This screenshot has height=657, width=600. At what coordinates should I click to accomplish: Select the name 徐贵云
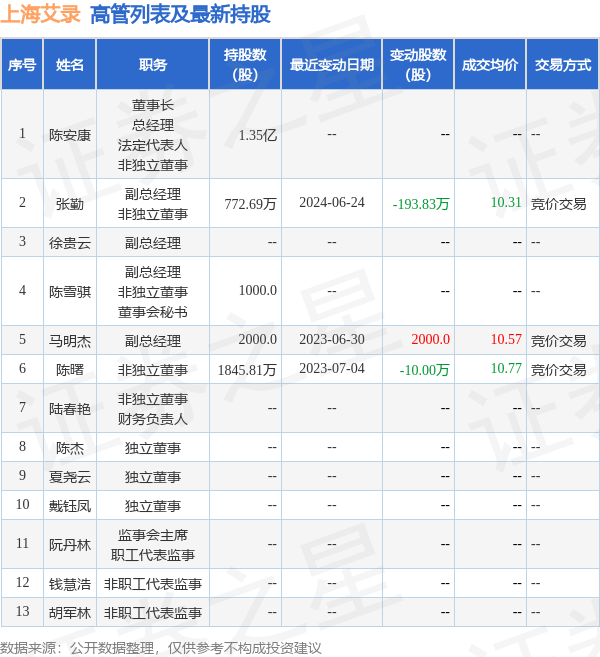click(x=70, y=243)
